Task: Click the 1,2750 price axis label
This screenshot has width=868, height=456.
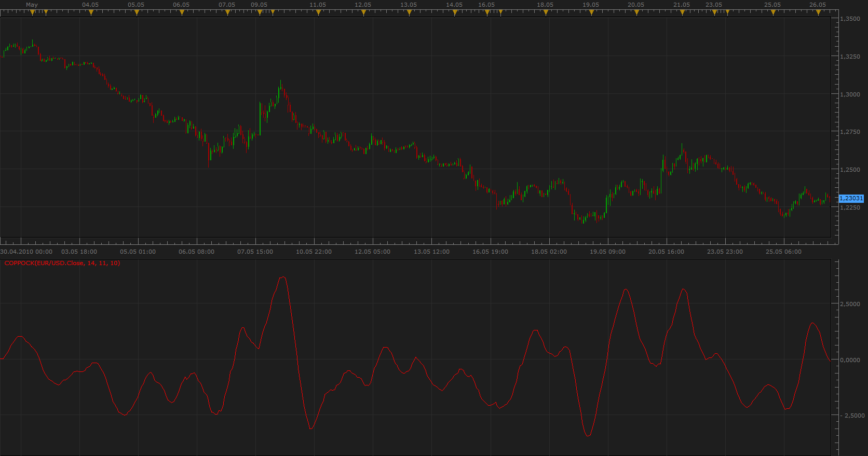Action: click(850, 132)
